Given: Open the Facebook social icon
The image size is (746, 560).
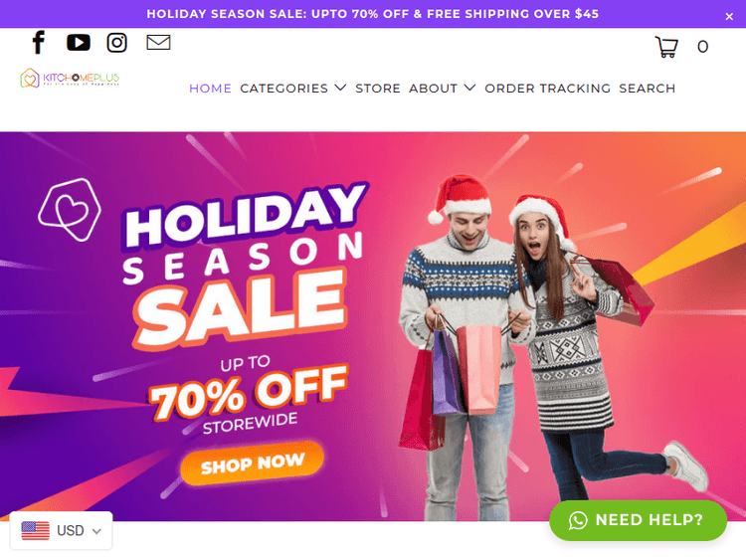Looking at the screenshot, I should point(39,43).
